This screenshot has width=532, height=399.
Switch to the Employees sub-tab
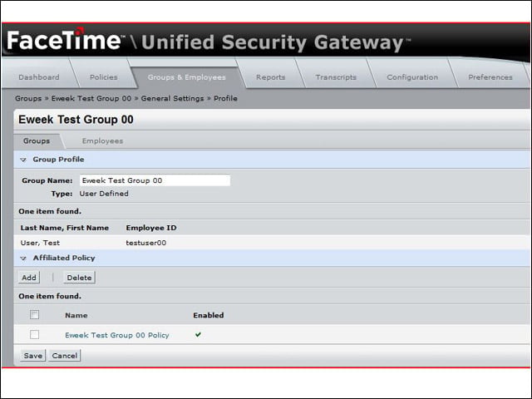tap(102, 140)
